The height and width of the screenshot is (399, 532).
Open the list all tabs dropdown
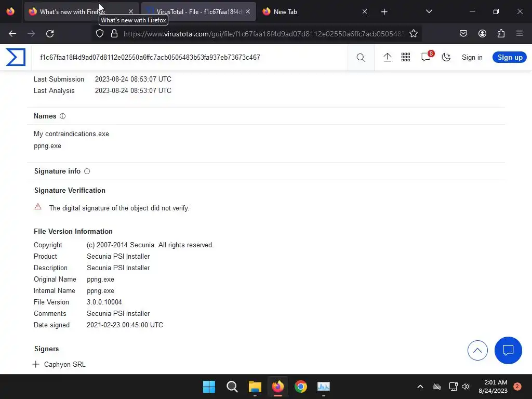tap(429, 11)
